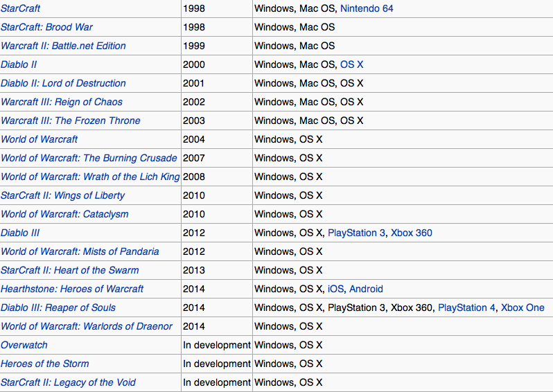
Task: Select year 2014 in Hearthstone row
Action: coord(194,289)
